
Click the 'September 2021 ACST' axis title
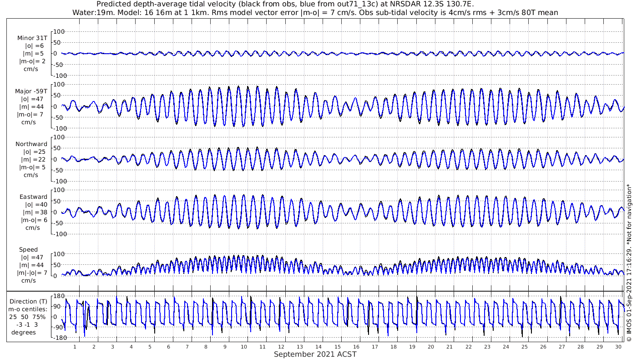tap(315, 354)
